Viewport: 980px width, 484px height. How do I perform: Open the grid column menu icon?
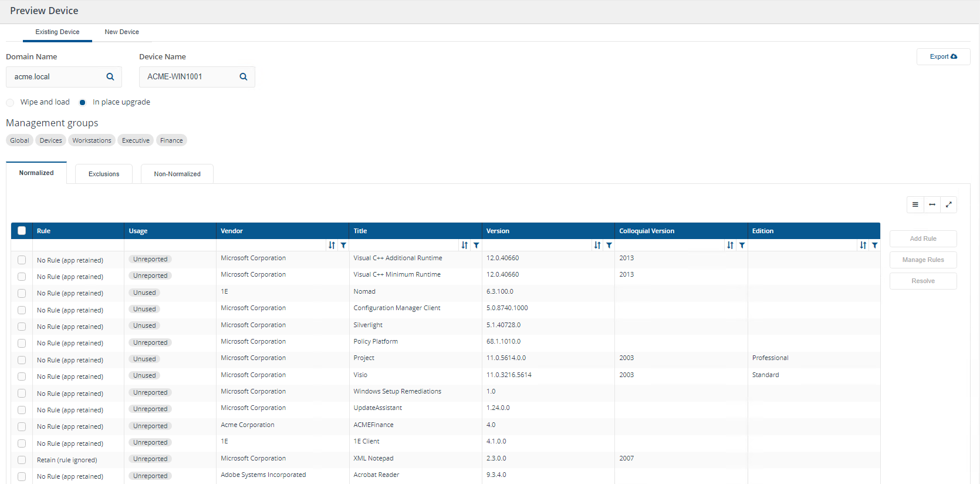pos(915,204)
